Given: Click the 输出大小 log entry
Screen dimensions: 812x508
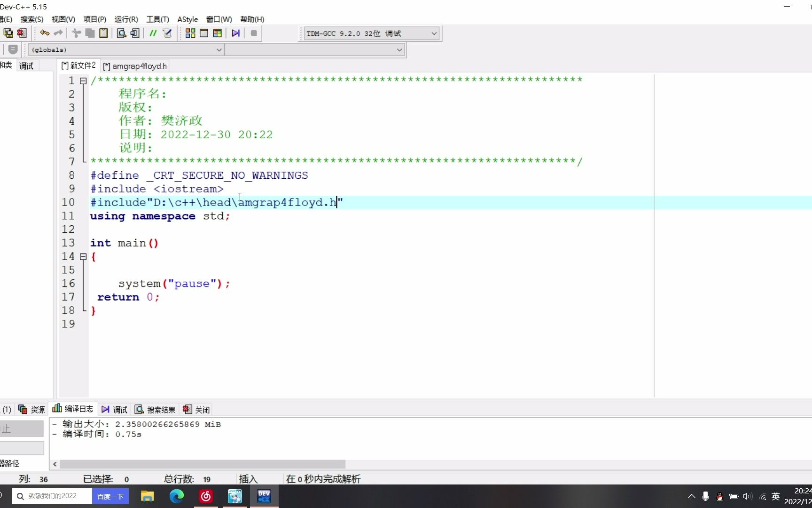Looking at the screenshot, I should (x=136, y=424).
